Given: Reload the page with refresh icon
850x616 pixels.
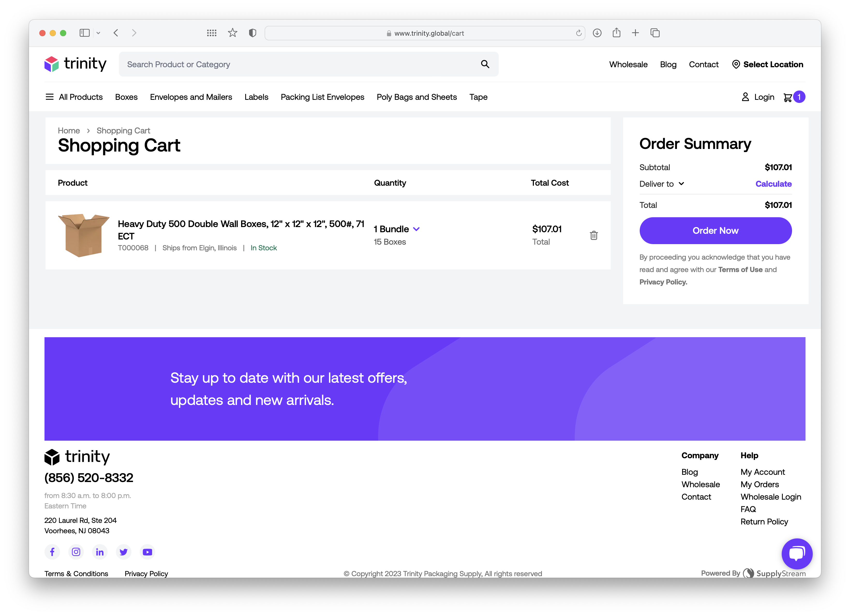Looking at the screenshot, I should point(579,33).
